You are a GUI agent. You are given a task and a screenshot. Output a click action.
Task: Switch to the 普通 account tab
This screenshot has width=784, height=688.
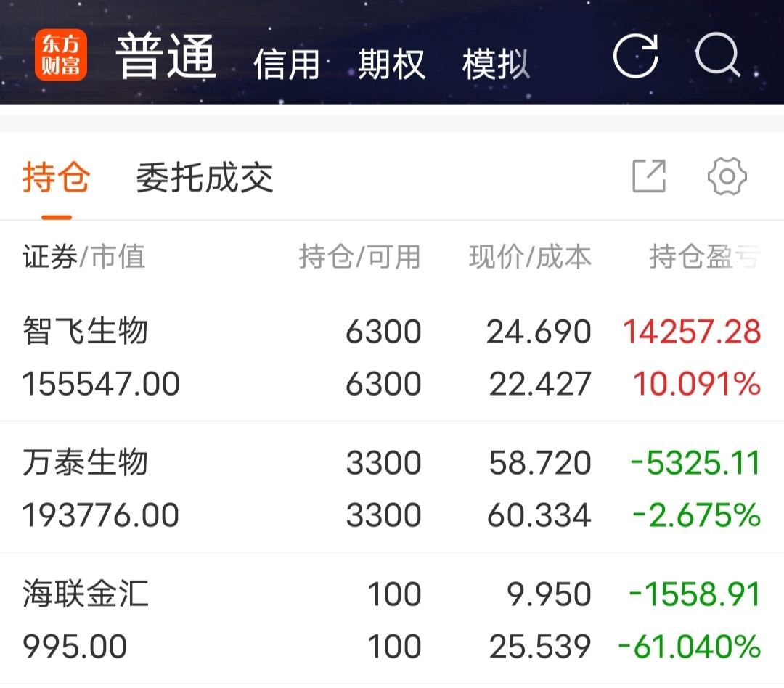pos(166,56)
